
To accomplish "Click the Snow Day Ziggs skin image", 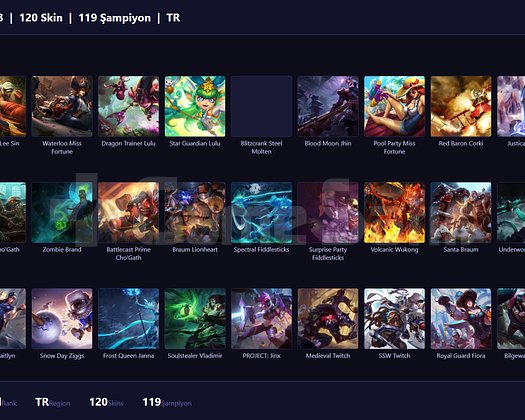I will 62,319.
